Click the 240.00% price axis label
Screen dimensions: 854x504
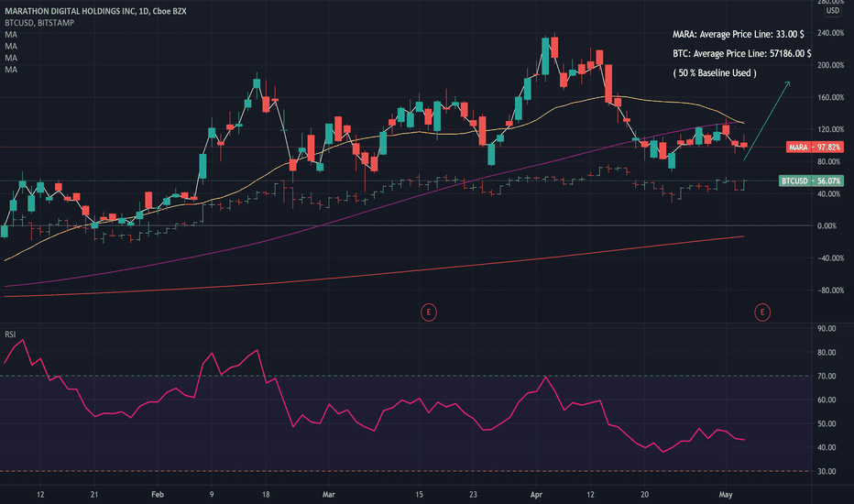830,33
